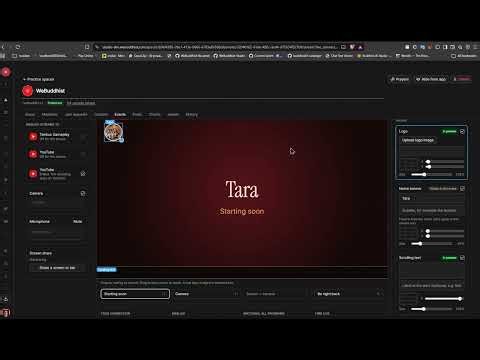The height and width of the screenshot is (360, 480).
Task: Click the WeBuddhist round red avatar
Action: tap(27, 91)
